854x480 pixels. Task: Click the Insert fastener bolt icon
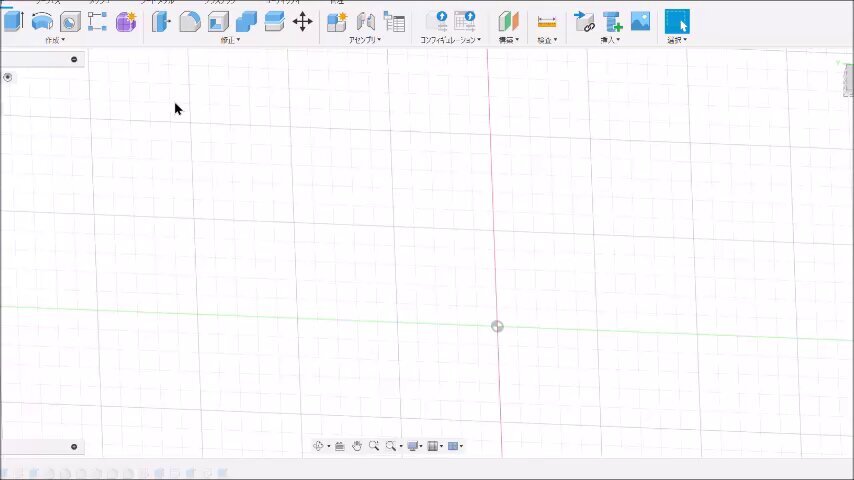click(612, 22)
